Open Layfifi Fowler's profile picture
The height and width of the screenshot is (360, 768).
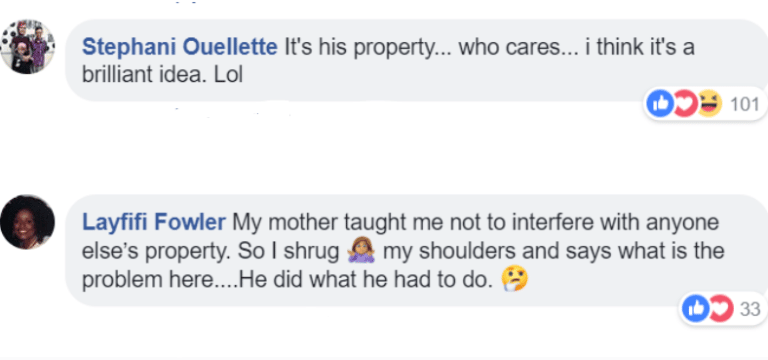coord(27,222)
